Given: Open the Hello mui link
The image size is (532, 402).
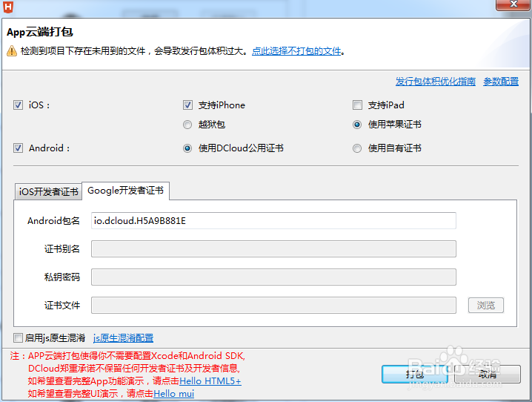Looking at the screenshot, I should tap(173, 394).
